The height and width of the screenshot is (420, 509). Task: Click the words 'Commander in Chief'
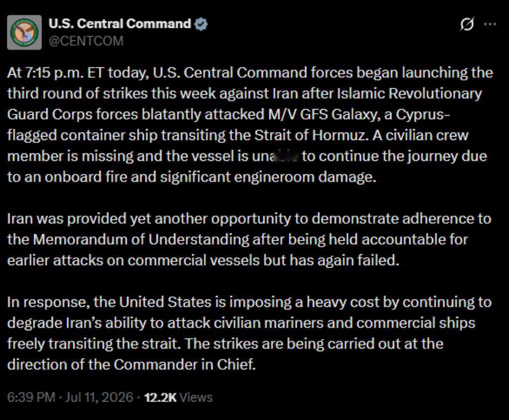pyautogui.click(x=184, y=365)
